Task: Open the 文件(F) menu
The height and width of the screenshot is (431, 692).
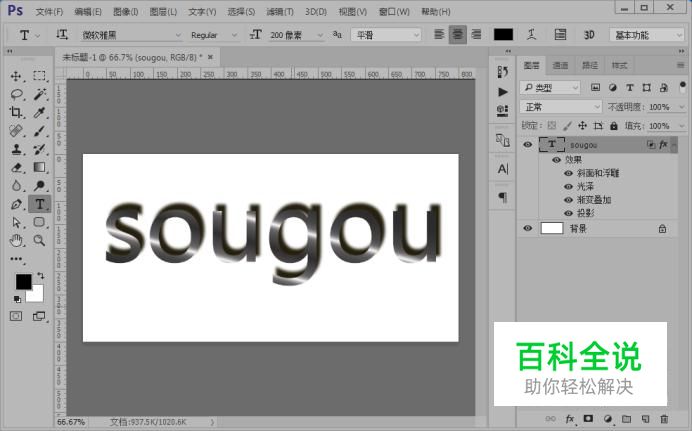Action: coord(49,11)
